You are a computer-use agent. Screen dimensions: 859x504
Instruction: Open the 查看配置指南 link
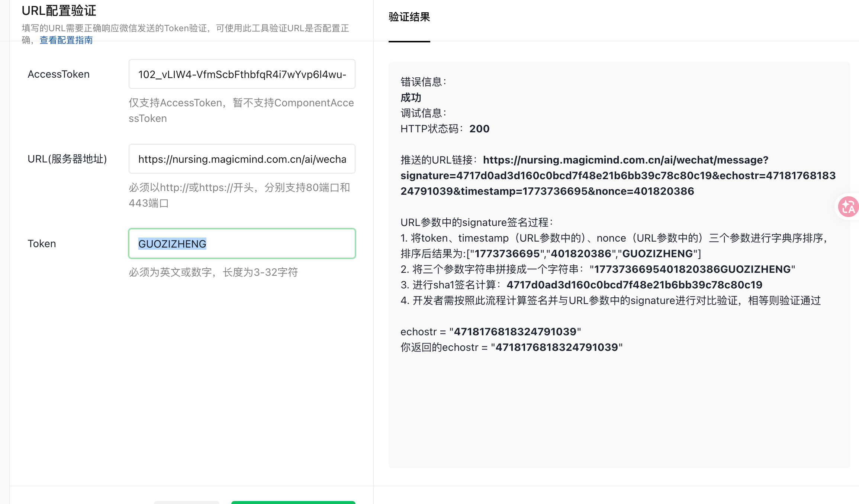(66, 40)
